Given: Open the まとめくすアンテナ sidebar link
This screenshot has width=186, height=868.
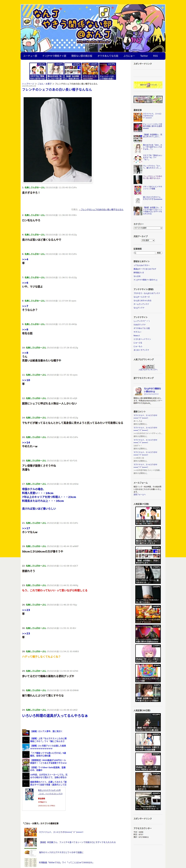Looking at the screenshot, I should 141,350.
